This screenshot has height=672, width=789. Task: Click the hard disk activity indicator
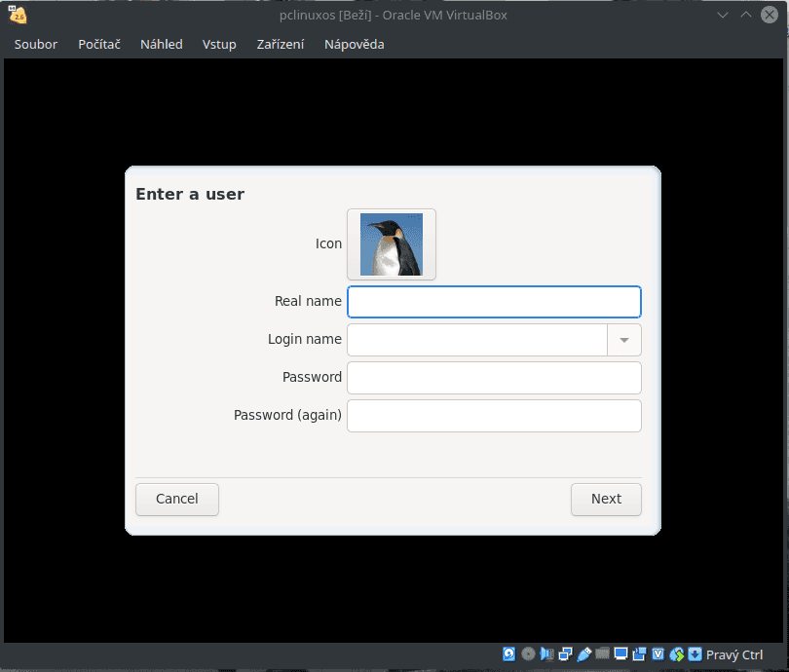pyautogui.click(x=508, y=653)
